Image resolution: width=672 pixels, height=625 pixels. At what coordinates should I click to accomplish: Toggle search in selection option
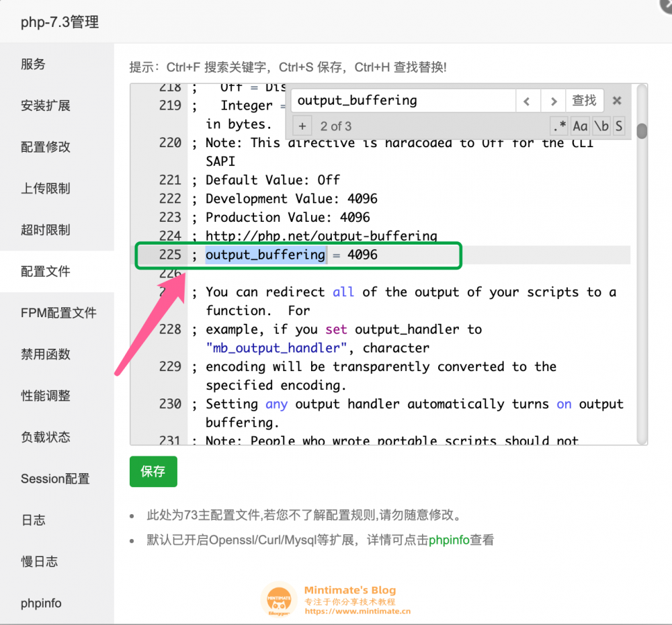coord(619,126)
